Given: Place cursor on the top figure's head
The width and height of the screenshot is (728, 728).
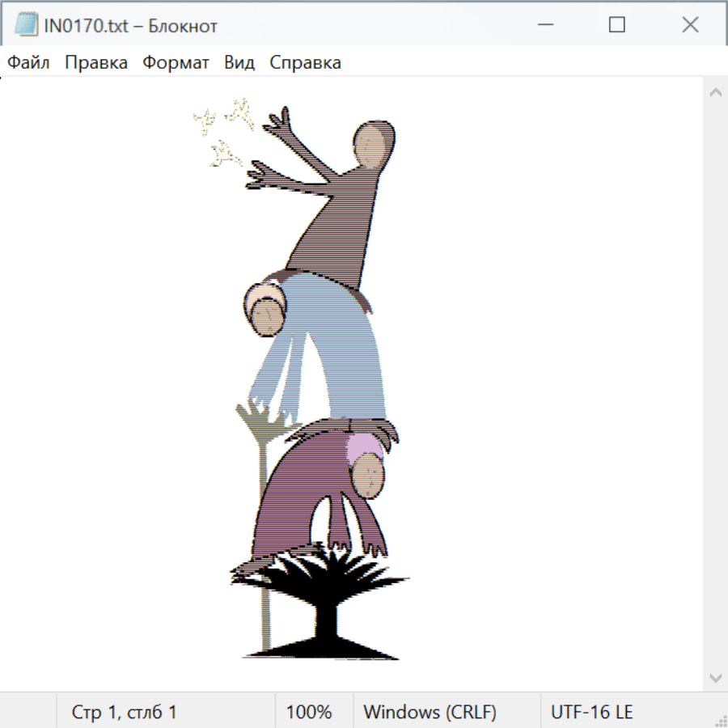Looking at the screenshot, I should (373, 145).
